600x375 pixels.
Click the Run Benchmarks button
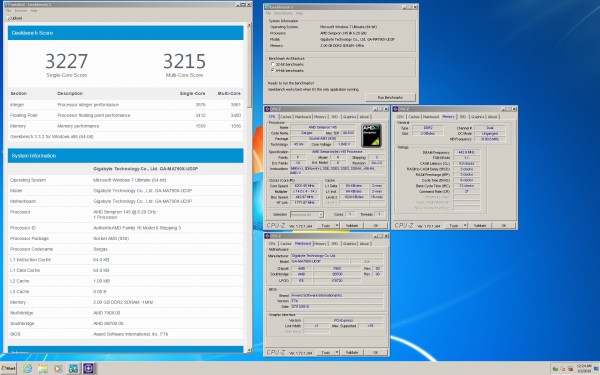coord(390,97)
